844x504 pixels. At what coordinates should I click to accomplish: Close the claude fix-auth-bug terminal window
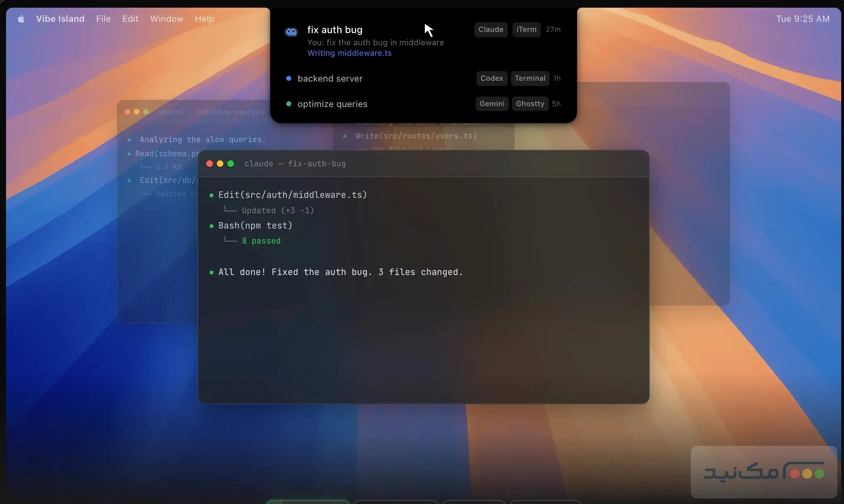pyautogui.click(x=210, y=164)
